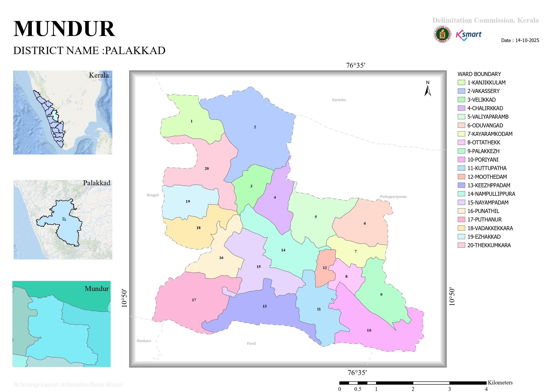Click the DISTRICT NAME :PALAKKAD subtitle

89,51
